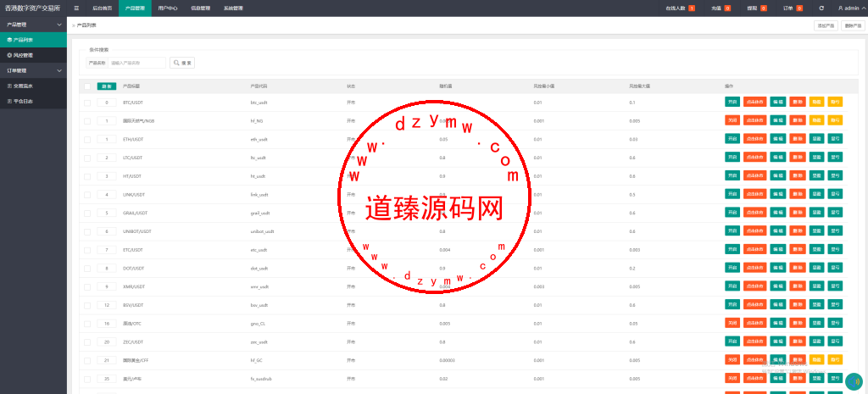Check the BTC/USDT row checkbox
The height and width of the screenshot is (394, 868).
(x=87, y=103)
